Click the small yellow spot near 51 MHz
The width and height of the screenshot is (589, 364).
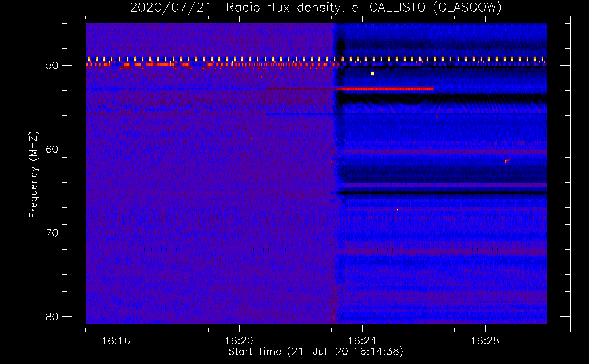click(372, 74)
